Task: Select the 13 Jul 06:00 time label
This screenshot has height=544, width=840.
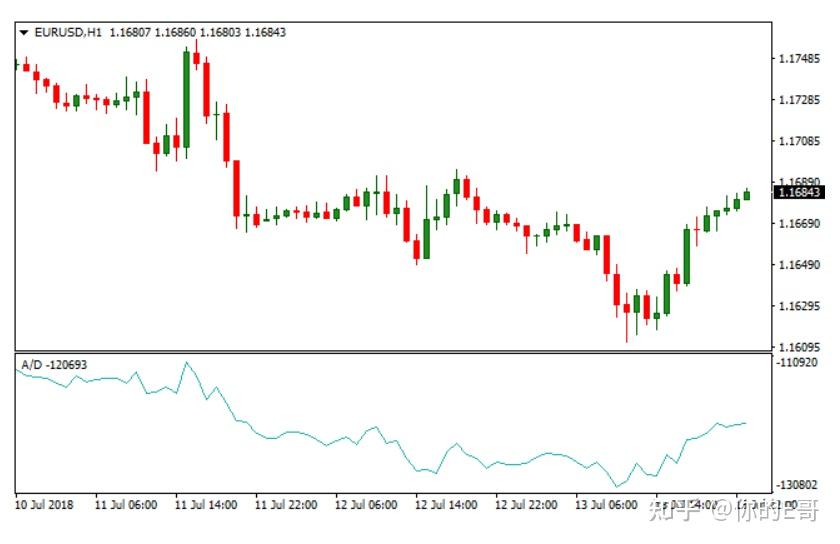Action: click(x=606, y=505)
